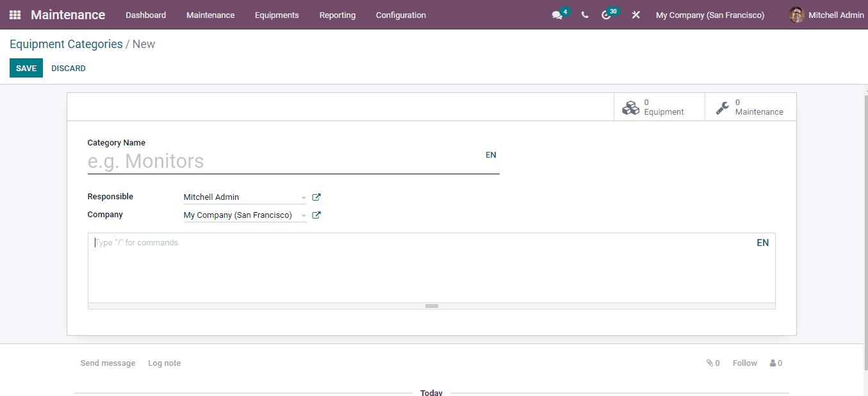868x396 pixels.
Task: Expand the Company dropdown
Action: (304, 215)
